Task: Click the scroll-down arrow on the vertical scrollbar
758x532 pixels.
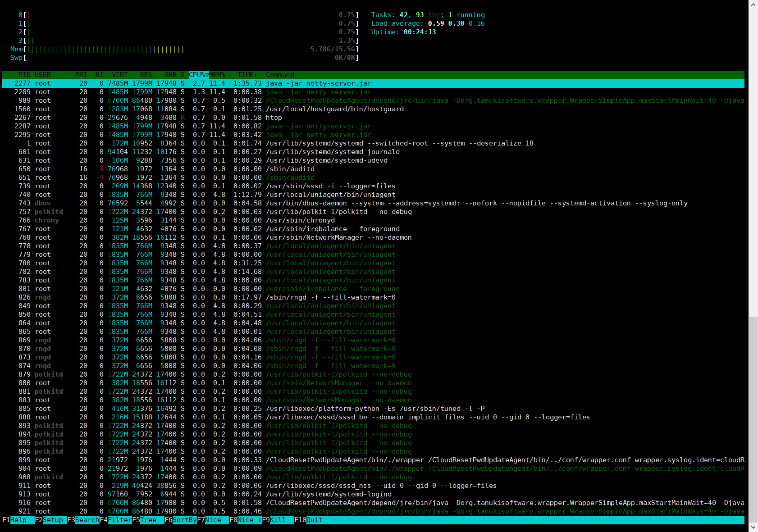Action: (x=753, y=527)
